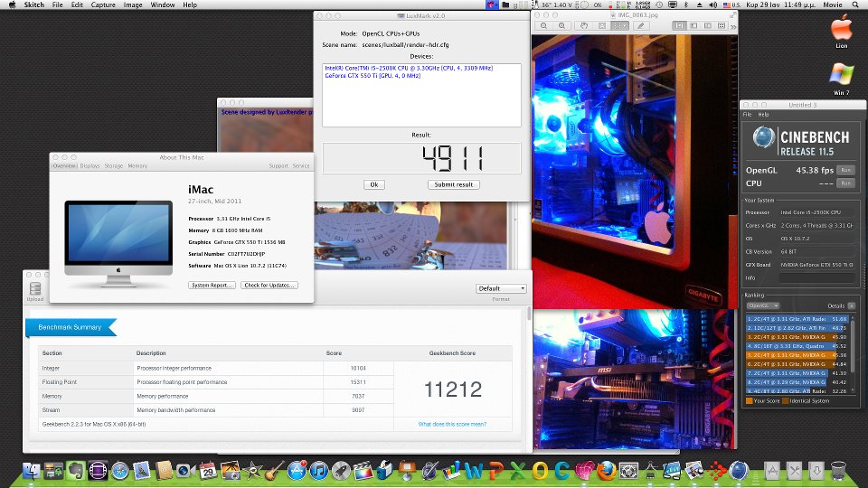Open the Image menu in menu bar

tap(132, 5)
